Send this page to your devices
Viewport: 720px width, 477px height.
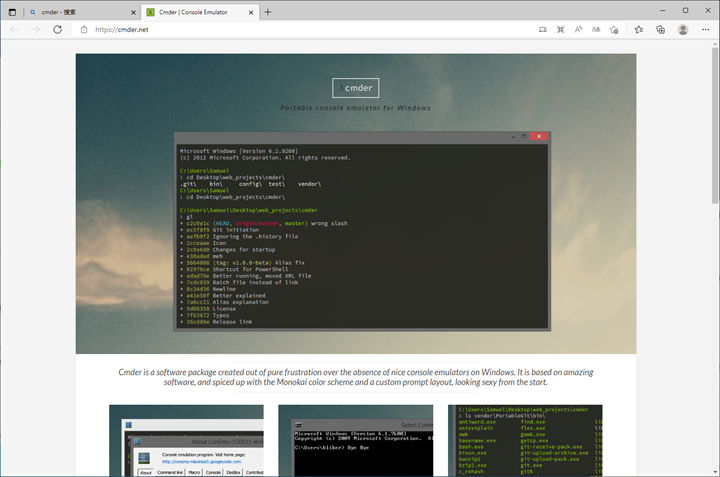(543, 29)
